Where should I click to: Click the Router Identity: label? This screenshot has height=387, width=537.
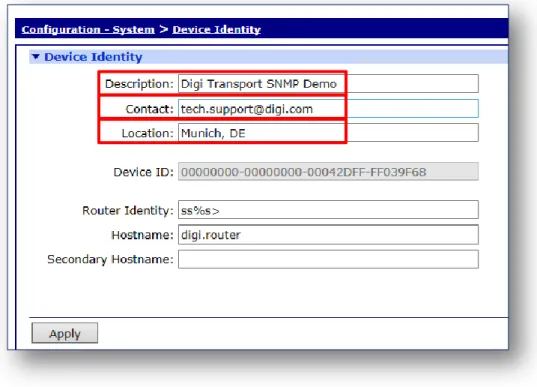point(128,210)
